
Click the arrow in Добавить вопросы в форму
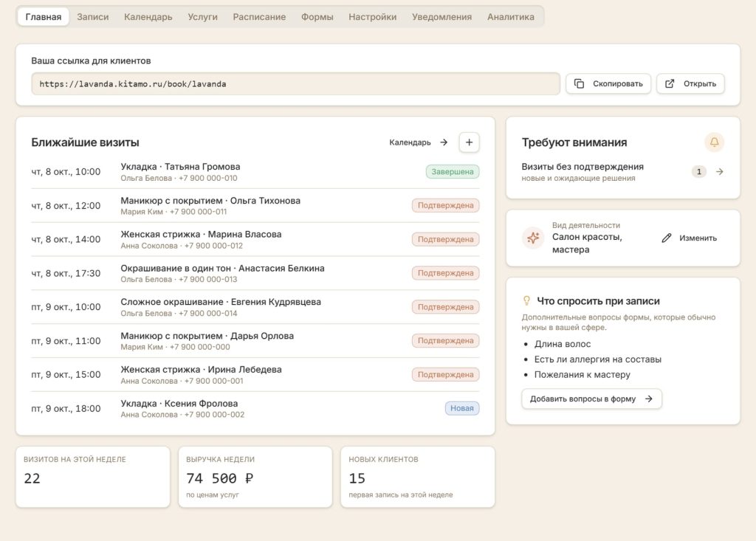(x=649, y=399)
